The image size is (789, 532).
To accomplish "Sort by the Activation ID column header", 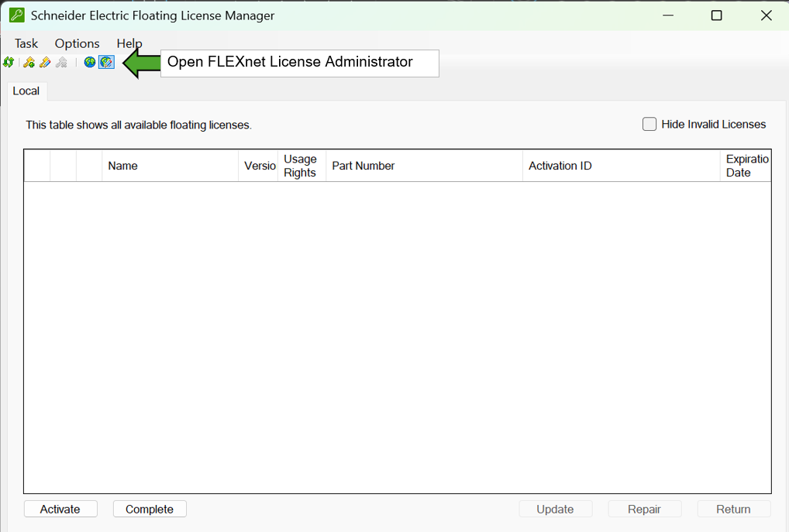I will [622, 166].
